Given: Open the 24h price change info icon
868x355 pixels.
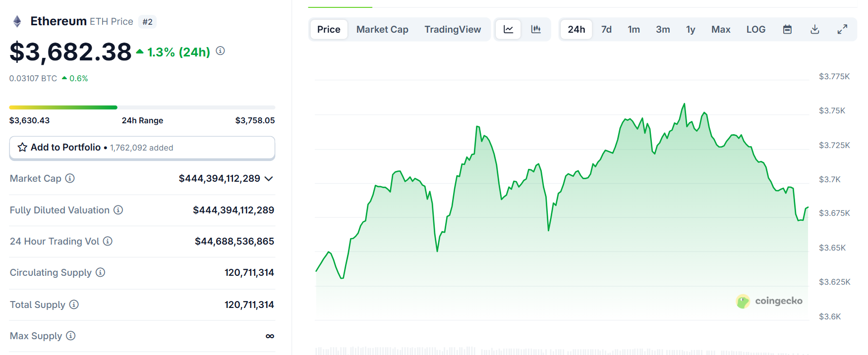Looking at the screenshot, I should 221,51.
